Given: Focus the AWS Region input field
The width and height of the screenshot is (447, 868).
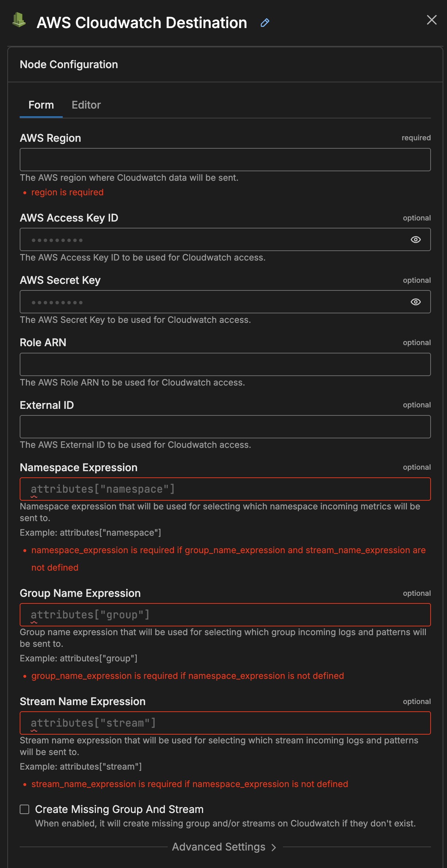Looking at the screenshot, I should (225, 160).
